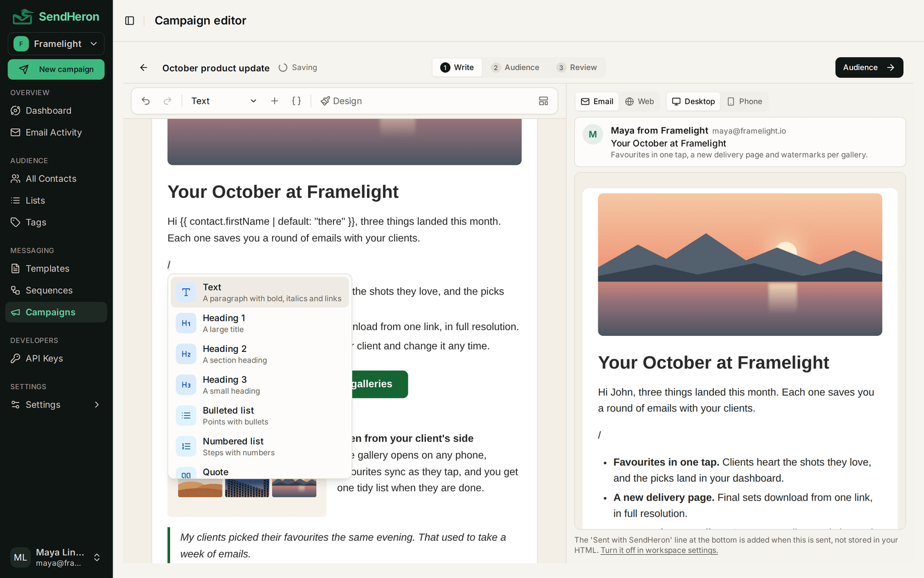Toggle the sidebar panel icon
Image resolution: width=924 pixels, height=578 pixels.
pos(130,21)
